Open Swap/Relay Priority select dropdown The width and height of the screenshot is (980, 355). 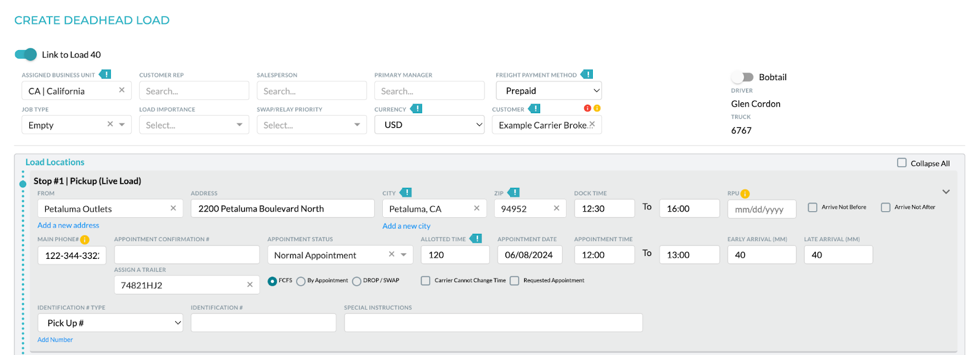coord(311,125)
